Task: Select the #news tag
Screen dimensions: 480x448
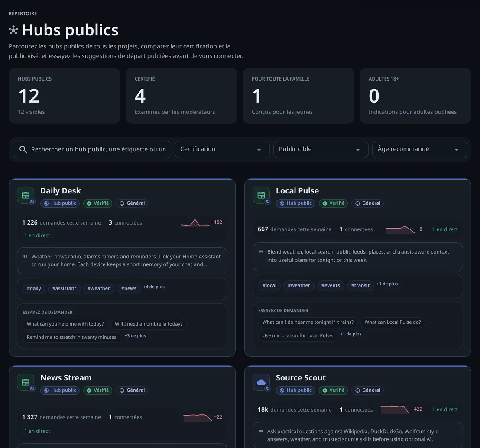Action: pos(129,288)
